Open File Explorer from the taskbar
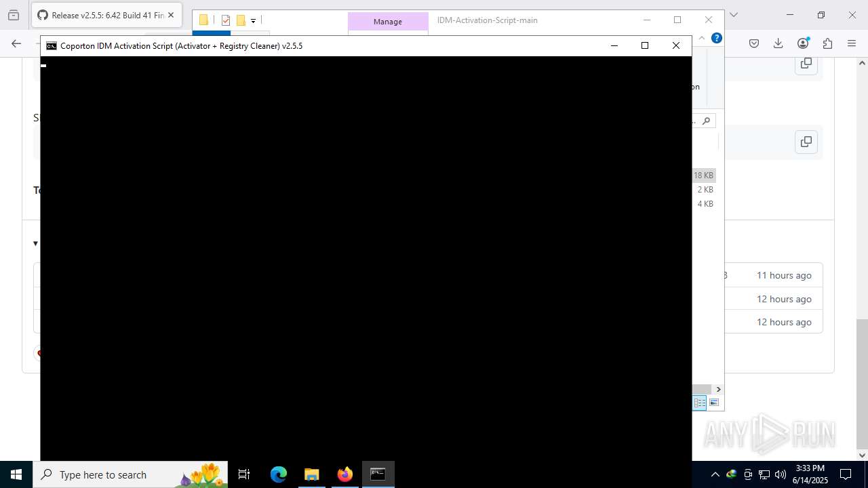This screenshot has height=488, width=868. tap(311, 474)
